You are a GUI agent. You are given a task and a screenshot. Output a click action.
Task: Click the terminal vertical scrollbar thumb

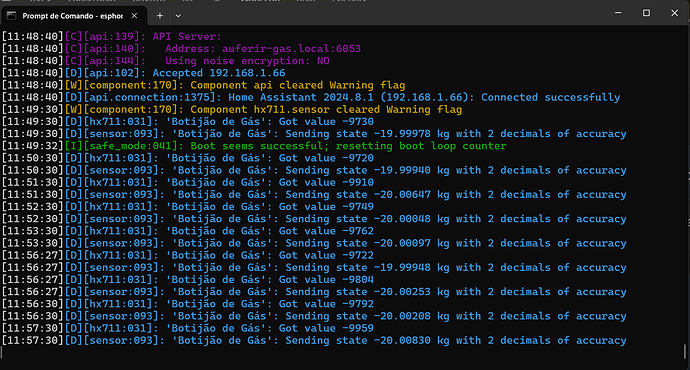click(685, 351)
